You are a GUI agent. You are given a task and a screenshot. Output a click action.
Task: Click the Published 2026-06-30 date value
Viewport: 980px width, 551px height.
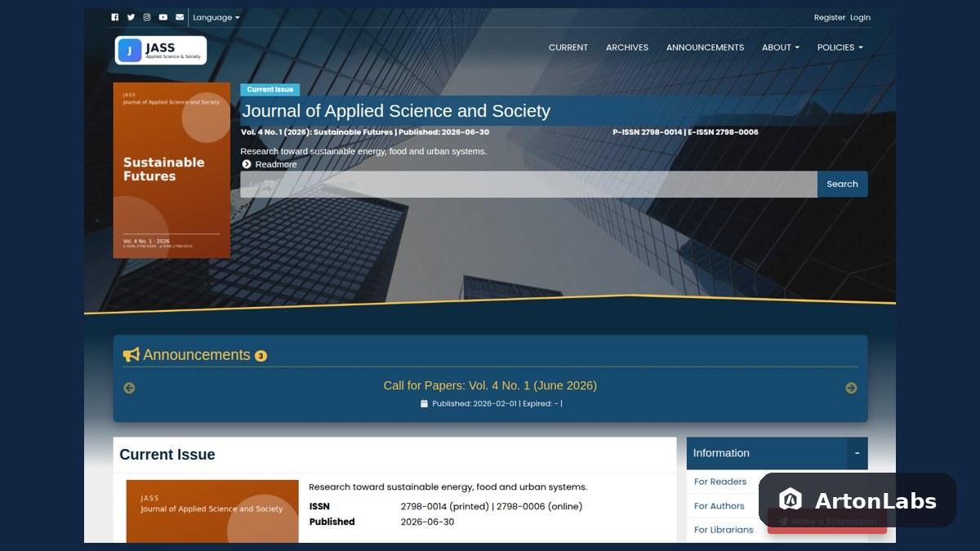(x=427, y=522)
